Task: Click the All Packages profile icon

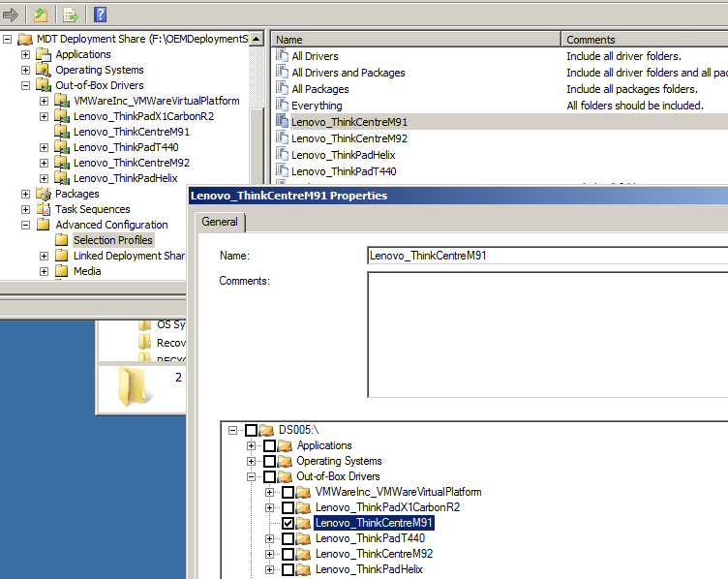Action: click(x=282, y=88)
